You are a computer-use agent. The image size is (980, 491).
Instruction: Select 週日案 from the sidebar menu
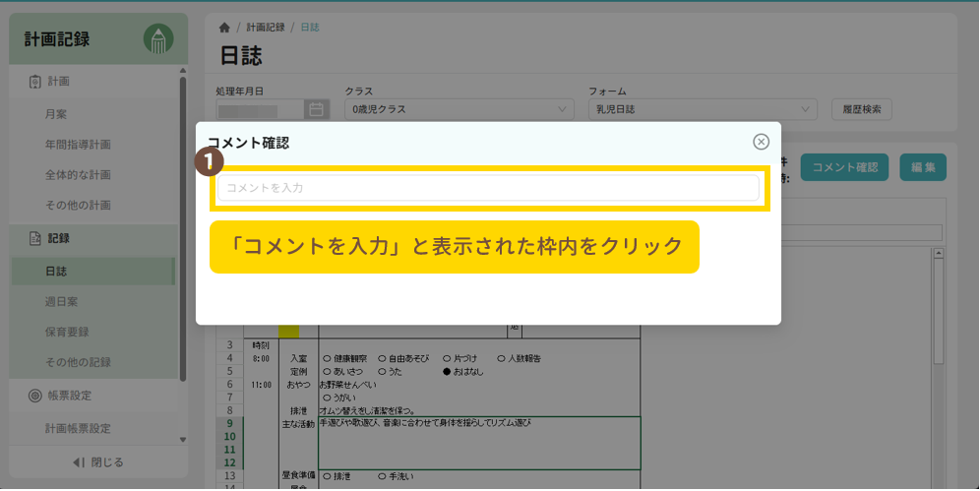click(x=61, y=301)
